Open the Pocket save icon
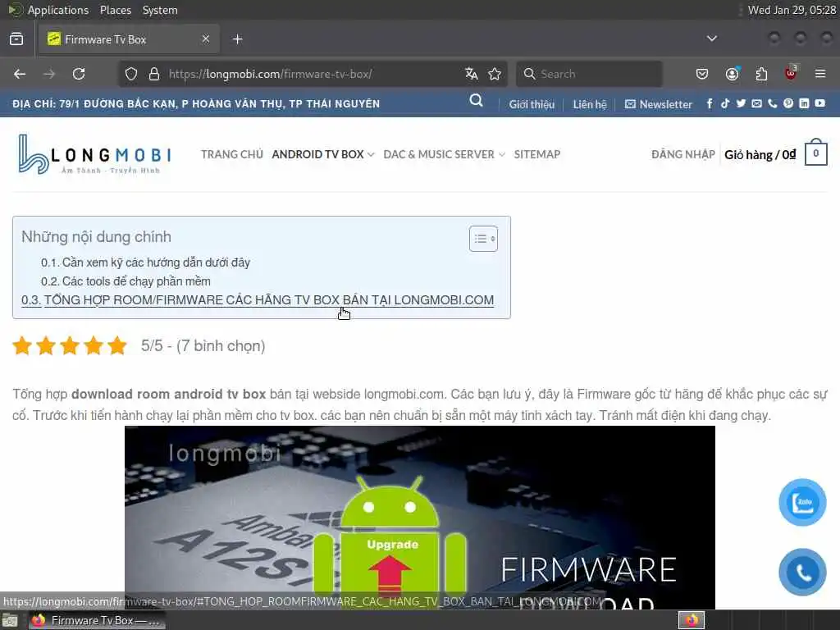This screenshot has height=630, width=840. [702, 74]
